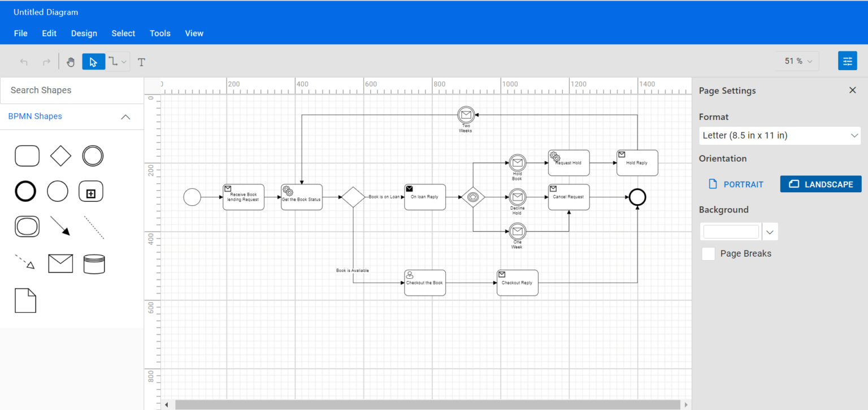Toggle the properties panel settings icon
The width and height of the screenshot is (868, 410).
pyautogui.click(x=847, y=61)
